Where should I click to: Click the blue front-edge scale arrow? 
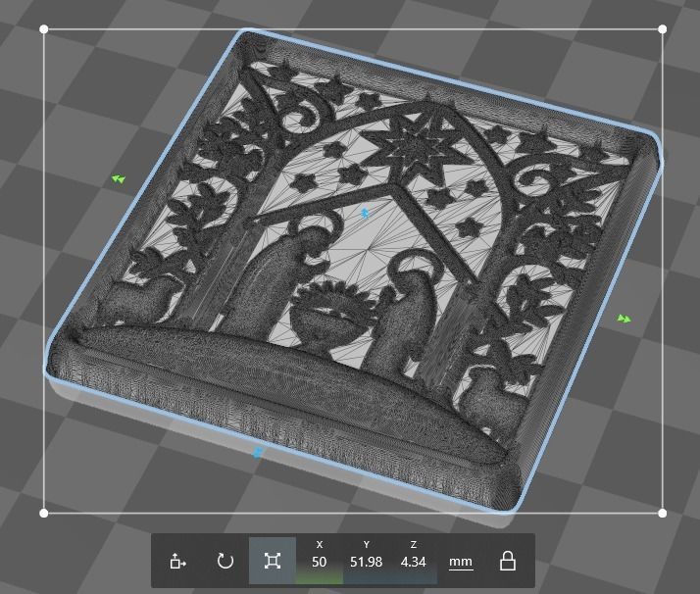(258, 453)
